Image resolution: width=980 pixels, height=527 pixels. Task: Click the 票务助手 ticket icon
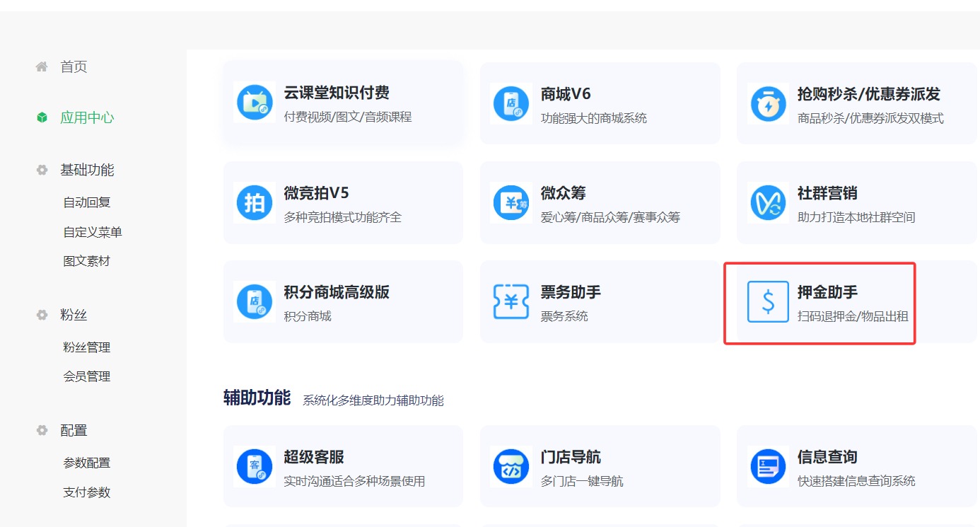click(x=511, y=302)
